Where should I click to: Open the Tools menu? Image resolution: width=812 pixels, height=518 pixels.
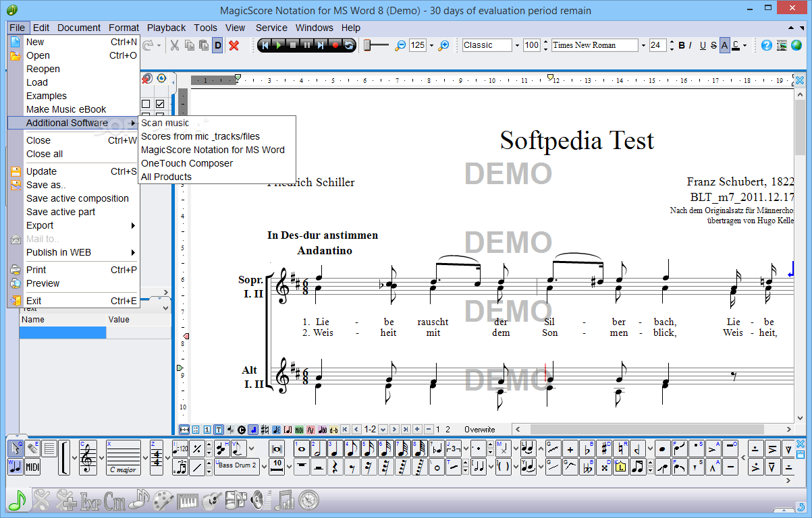click(x=205, y=28)
